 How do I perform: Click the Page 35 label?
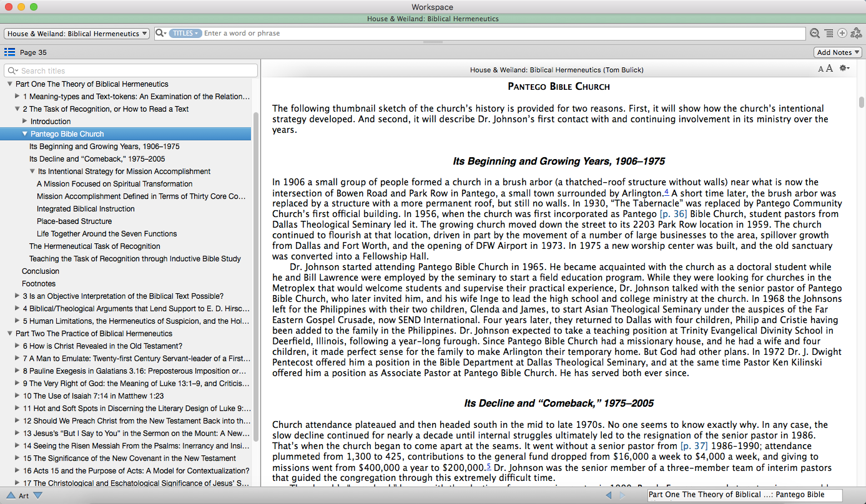point(33,52)
